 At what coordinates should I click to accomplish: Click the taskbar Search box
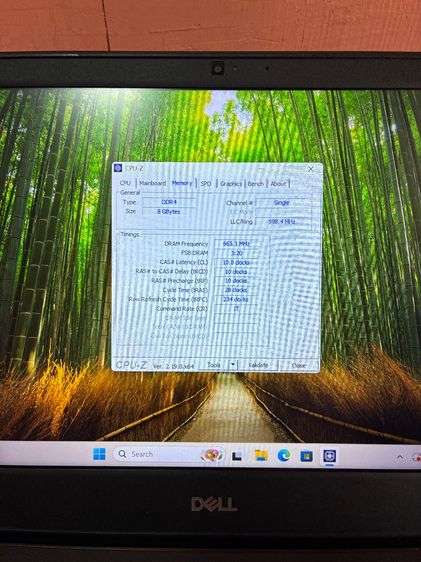click(169, 454)
